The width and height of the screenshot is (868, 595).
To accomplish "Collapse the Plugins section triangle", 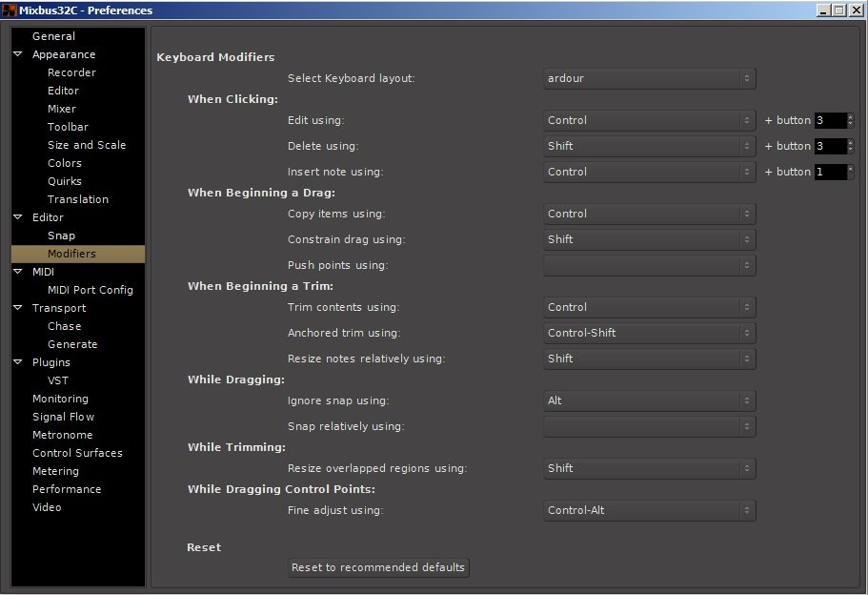I will (18, 361).
